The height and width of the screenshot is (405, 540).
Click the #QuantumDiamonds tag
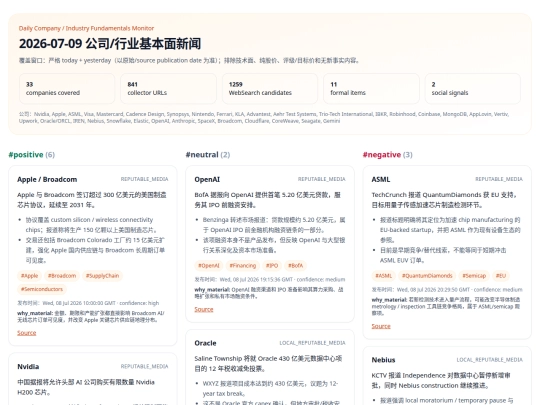tap(427, 276)
